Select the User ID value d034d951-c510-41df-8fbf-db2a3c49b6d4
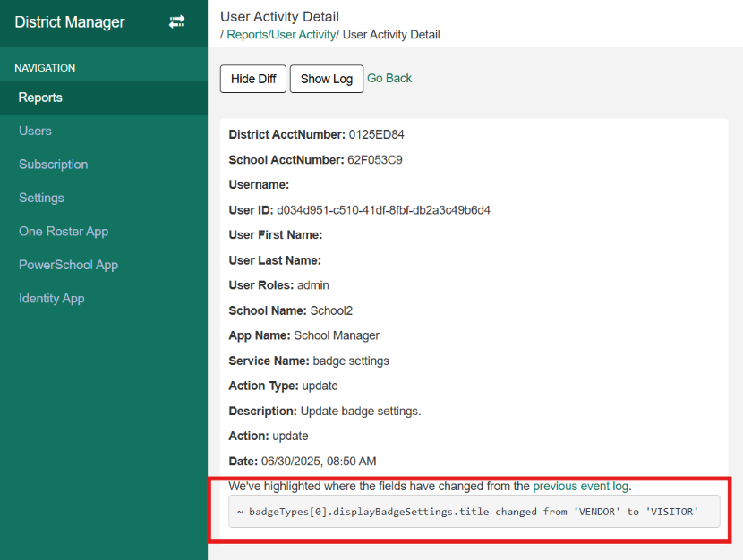 coord(383,210)
